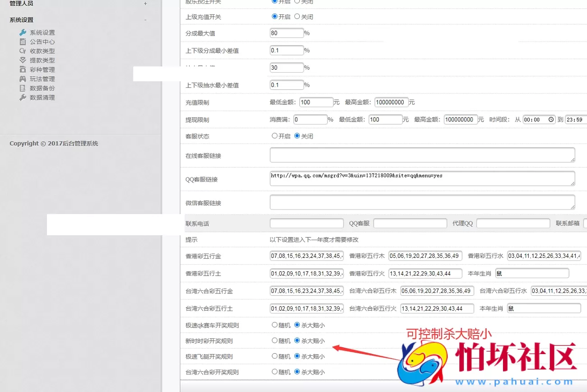Click the QQ客服链接 URL field
The height and width of the screenshot is (392, 587).
point(422,178)
